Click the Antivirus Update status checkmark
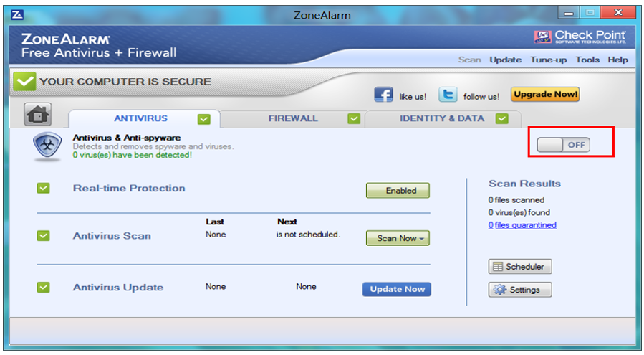The image size is (644, 355). tap(43, 287)
